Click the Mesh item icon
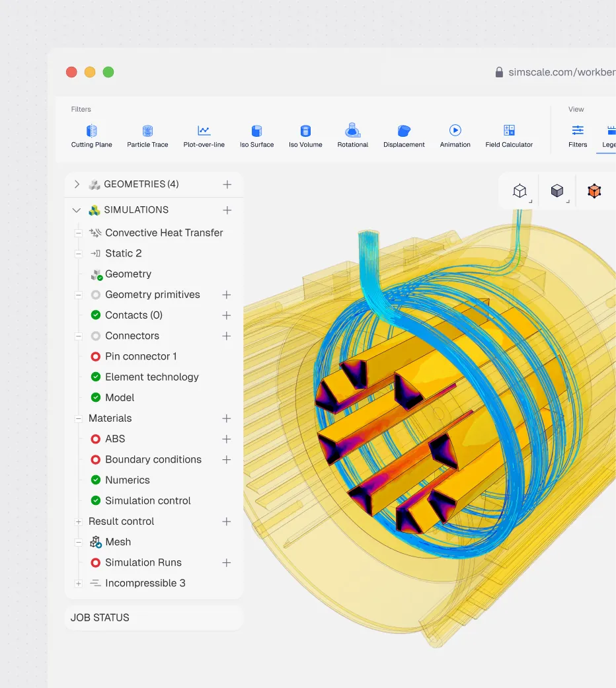This screenshot has height=688, width=616. click(96, 542)
